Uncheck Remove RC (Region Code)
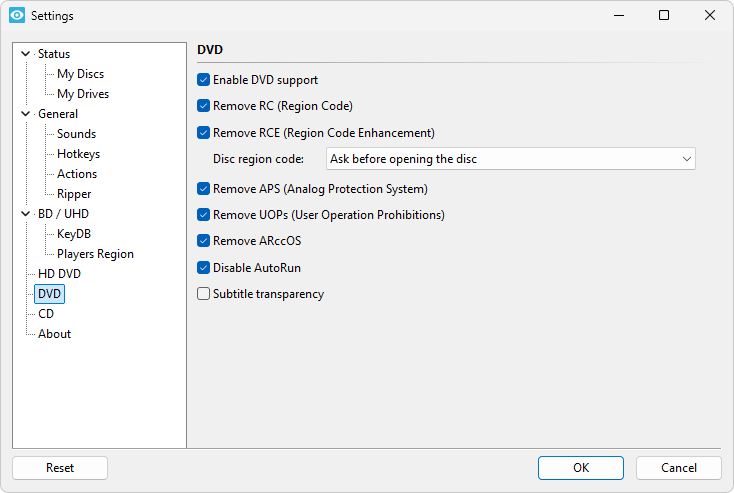734x493 pixels. point(204,106)
